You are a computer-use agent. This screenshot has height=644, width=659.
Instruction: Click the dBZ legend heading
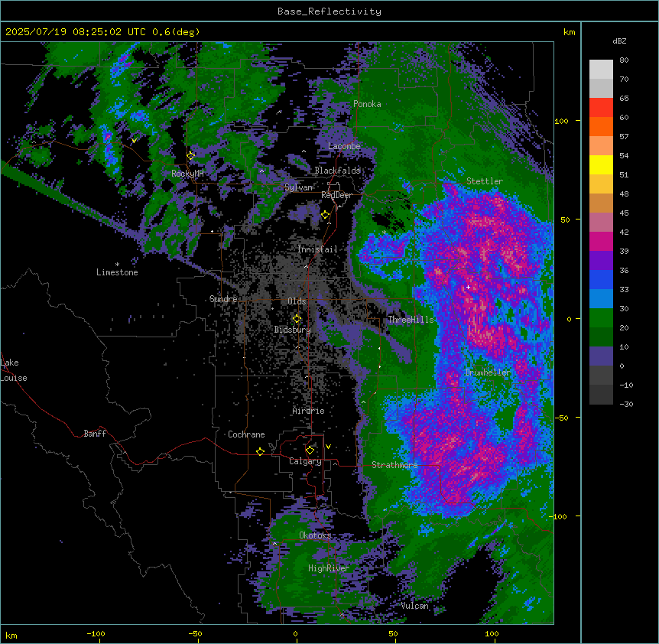[x=619, y=41]
